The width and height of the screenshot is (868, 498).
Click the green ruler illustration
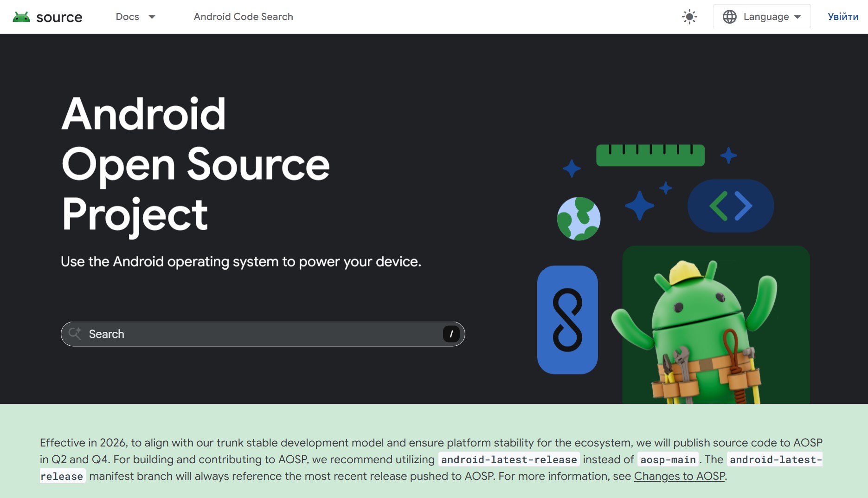click(x=650, y=155)
